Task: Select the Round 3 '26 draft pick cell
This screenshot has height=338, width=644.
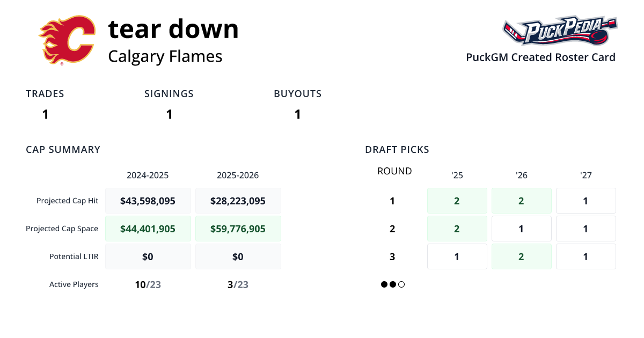Action: [x=521, y=256]
